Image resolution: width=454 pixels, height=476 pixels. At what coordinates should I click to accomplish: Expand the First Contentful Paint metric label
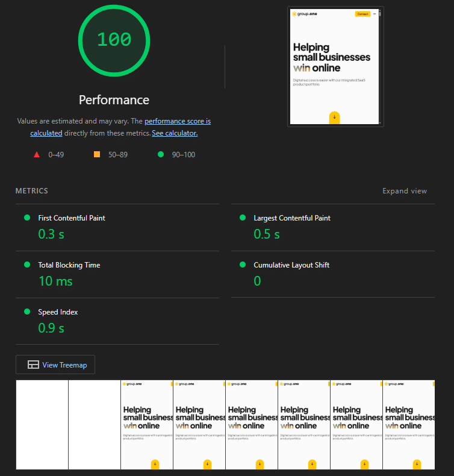(x=72, y=218)
